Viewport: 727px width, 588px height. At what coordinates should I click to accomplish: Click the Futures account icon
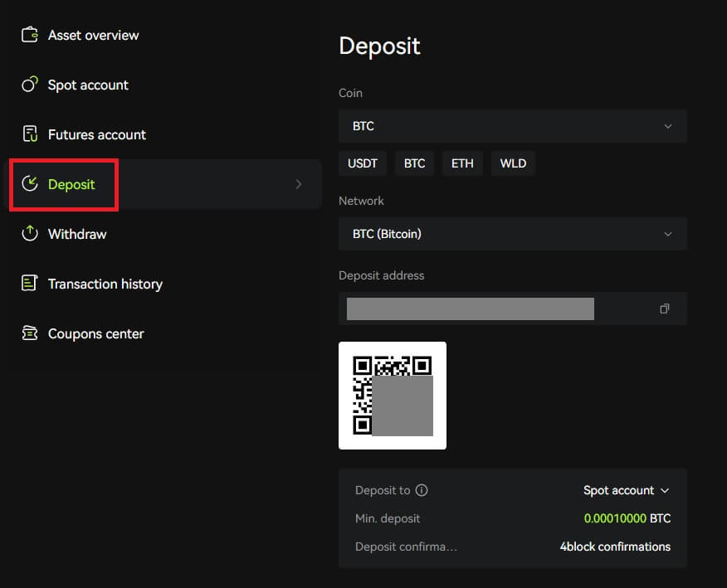click(x=29, y=134)
